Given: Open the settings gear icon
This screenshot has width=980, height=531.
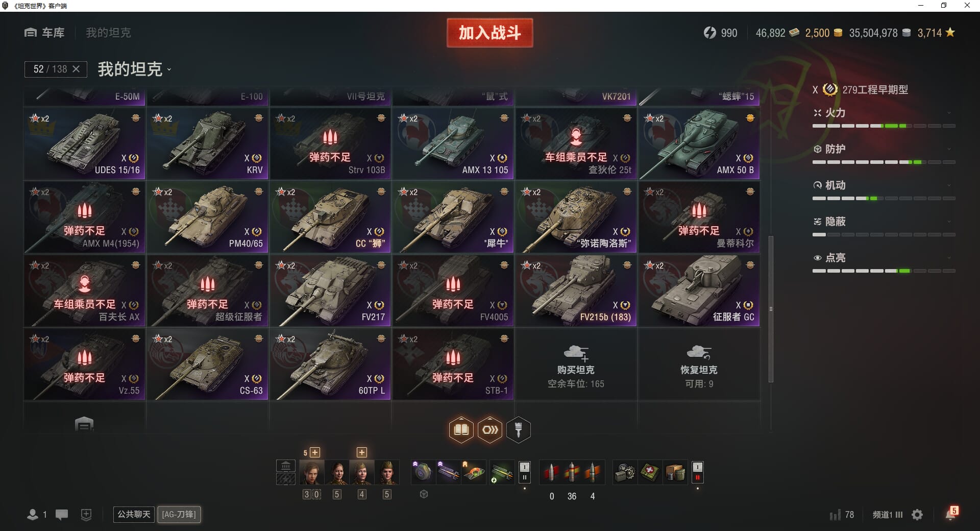Looking at the screenshot, I should click(917, 515).
